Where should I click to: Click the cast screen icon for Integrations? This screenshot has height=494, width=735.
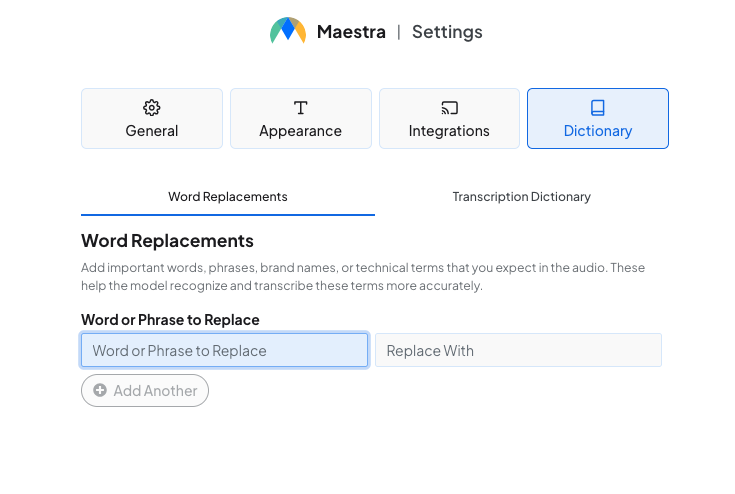pyautogui.click(x=449, y=108)
